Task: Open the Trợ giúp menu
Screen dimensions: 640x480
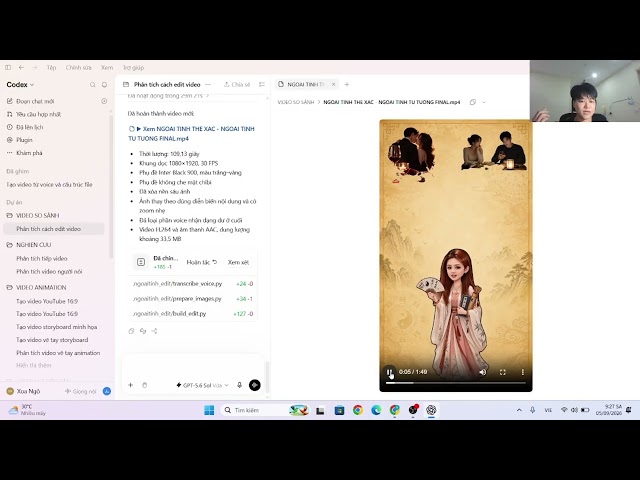Action: click(133, 67)
